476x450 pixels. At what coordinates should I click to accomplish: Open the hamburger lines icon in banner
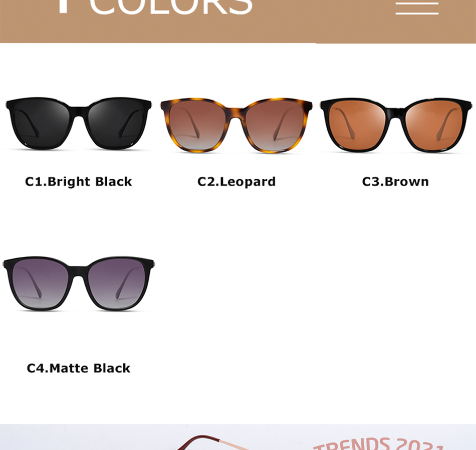pyautogui.click(x=417, y=8)
